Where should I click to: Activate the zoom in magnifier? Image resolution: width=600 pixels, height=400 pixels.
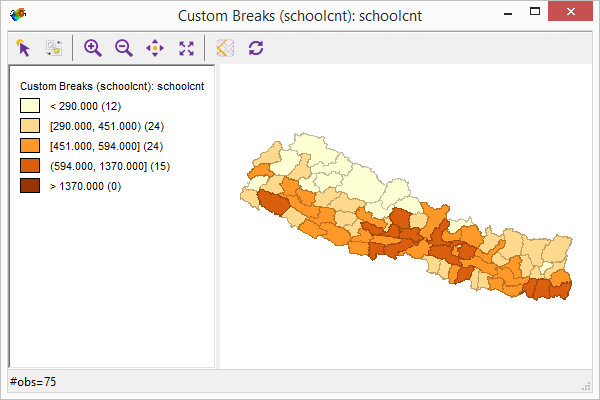93,48
